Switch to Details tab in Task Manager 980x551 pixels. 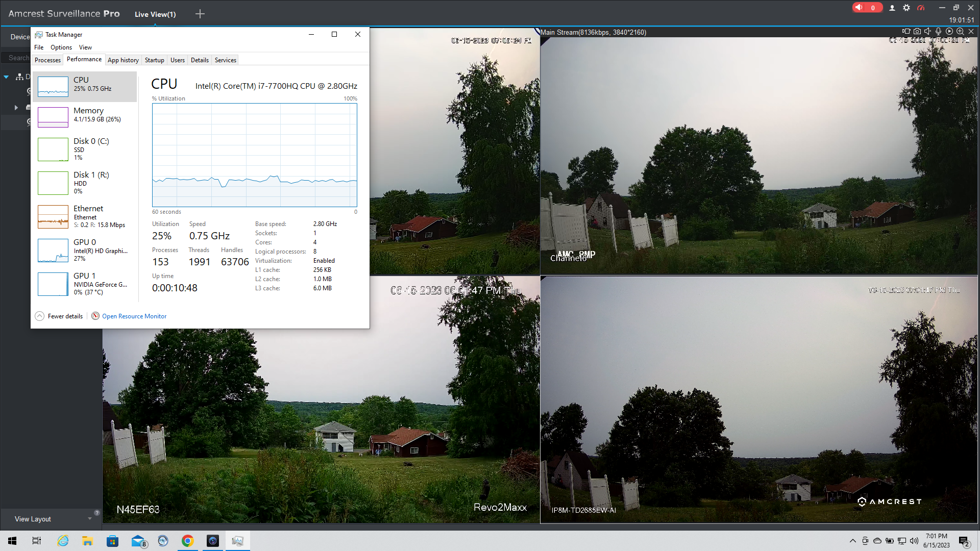tap(200, 60)
